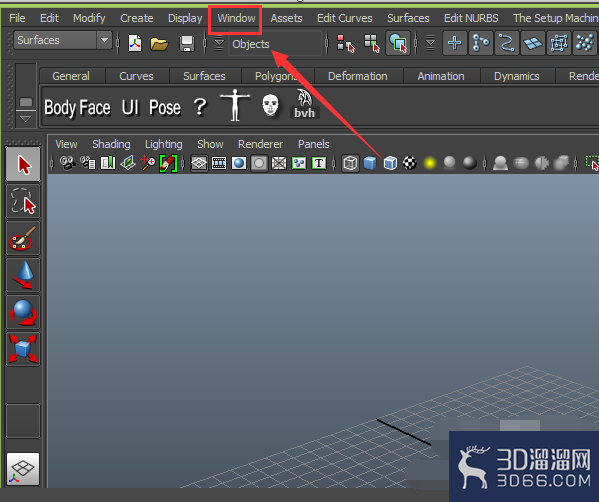The width and height of the screenshot is (599, 502).
Task: Switch to the Curves shelf tab
Action: point(136,76)
